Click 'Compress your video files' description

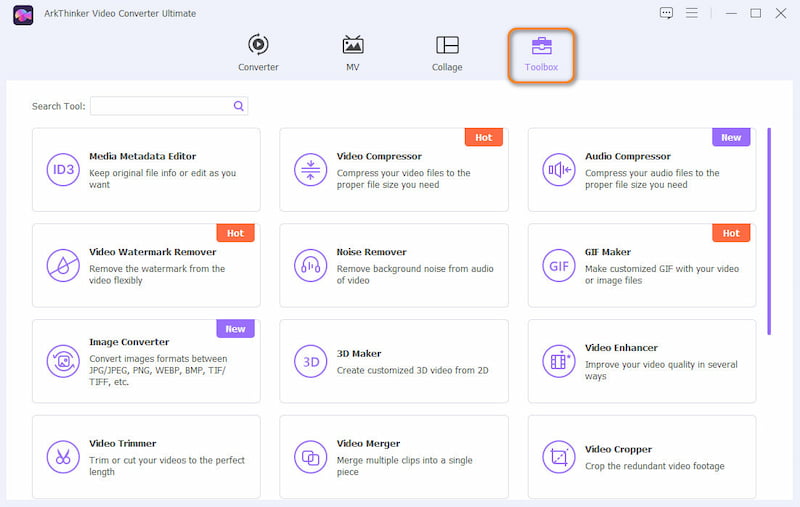click(x=403, y=179)
